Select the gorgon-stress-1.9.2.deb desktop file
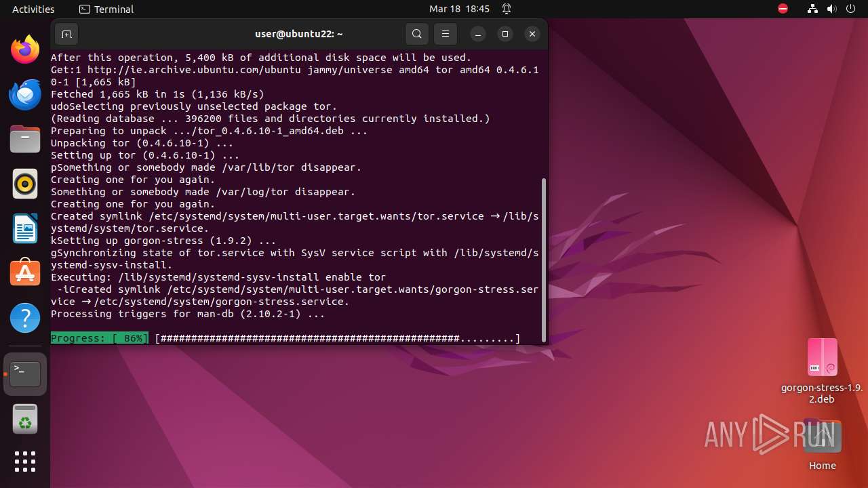Screen dimensions: 868x488 coord(822,371)
